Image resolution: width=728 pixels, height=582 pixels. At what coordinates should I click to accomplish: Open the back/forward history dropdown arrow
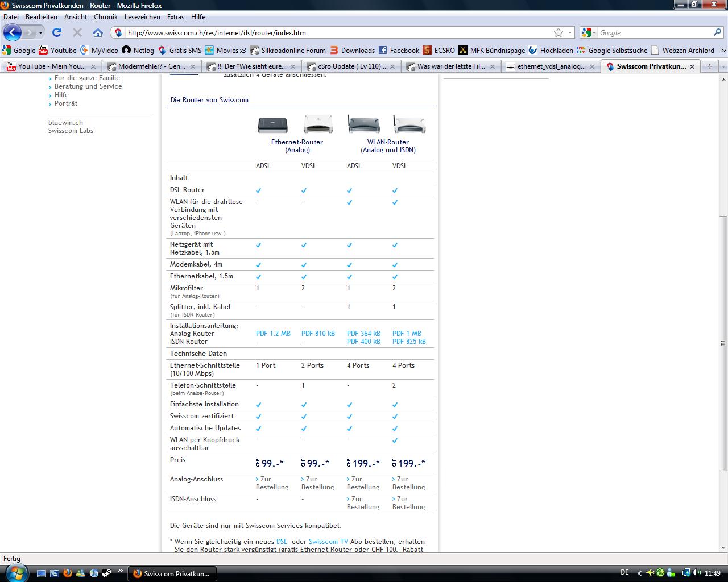tap(40, 32)
